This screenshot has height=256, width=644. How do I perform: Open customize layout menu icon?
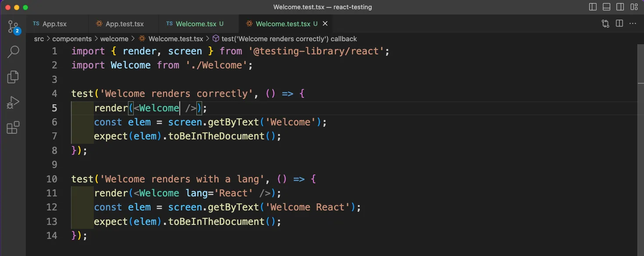coord(634,7)
